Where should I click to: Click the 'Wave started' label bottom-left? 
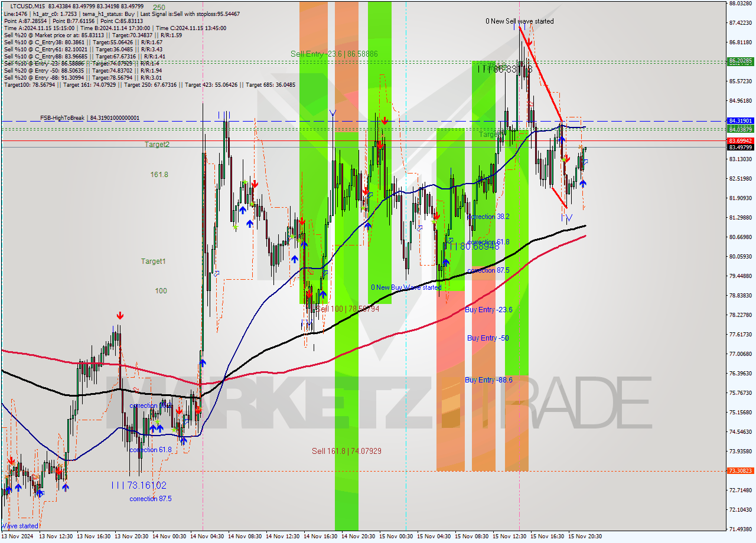pyautogui.click(x=20, y=525)
